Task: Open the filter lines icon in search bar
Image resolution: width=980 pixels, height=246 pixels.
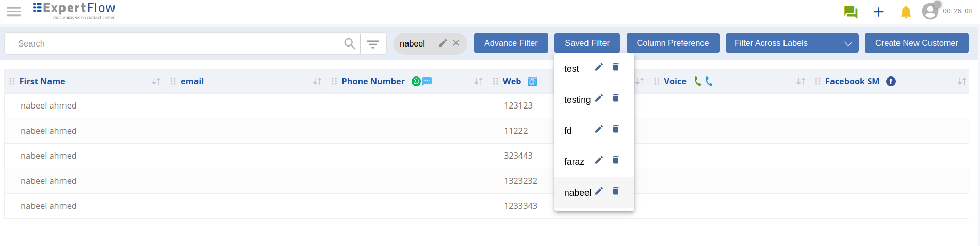Action: point(373,44)
